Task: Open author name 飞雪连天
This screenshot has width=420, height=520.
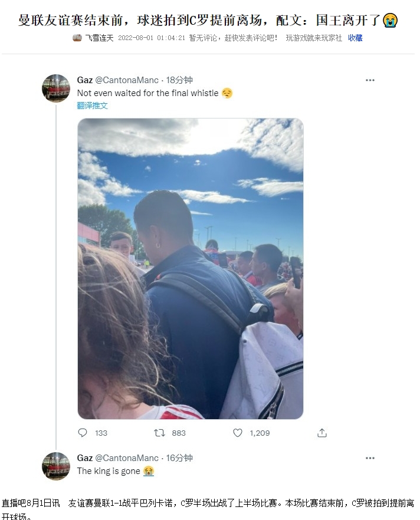Action: (99, 38)
